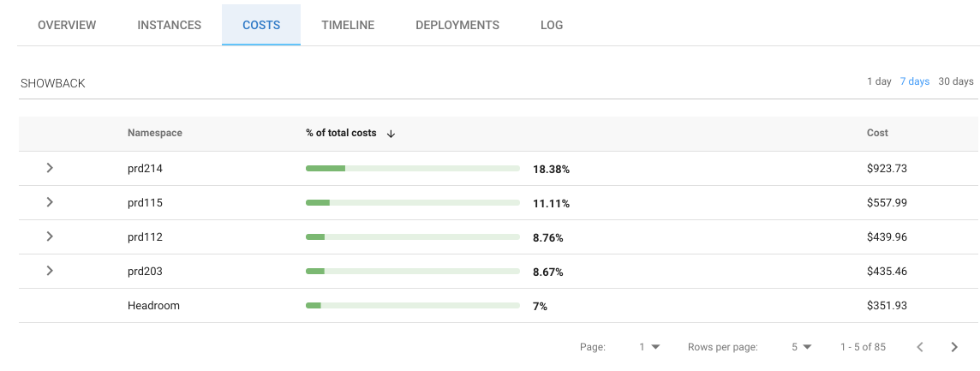Expand the prd115 namespace row
980x371 pixels.
[50, 203]
